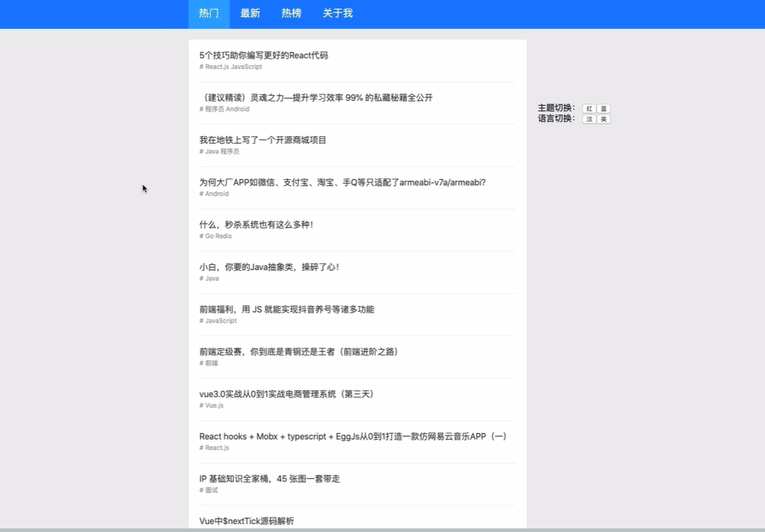
Task: Open the Java抽象类 article
Action: coord(268,266)
